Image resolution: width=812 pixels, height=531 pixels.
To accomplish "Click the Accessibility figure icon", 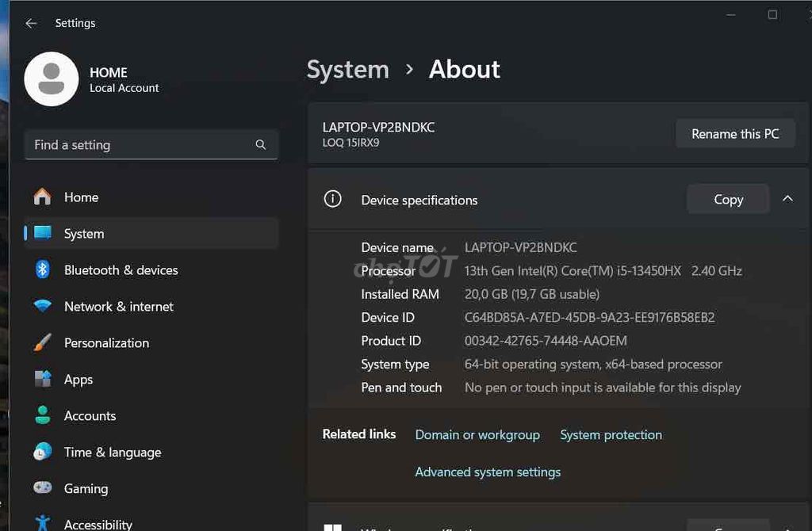I will tap(43, 523).
